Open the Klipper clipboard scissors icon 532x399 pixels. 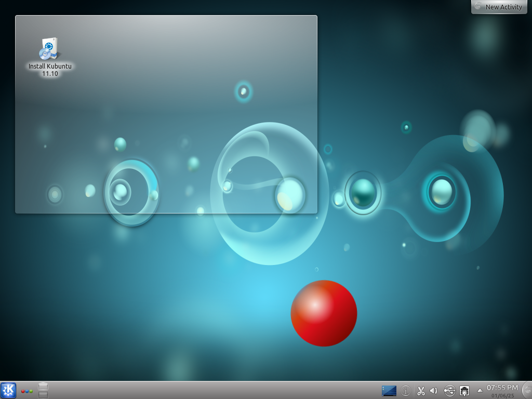pos(421,391)
